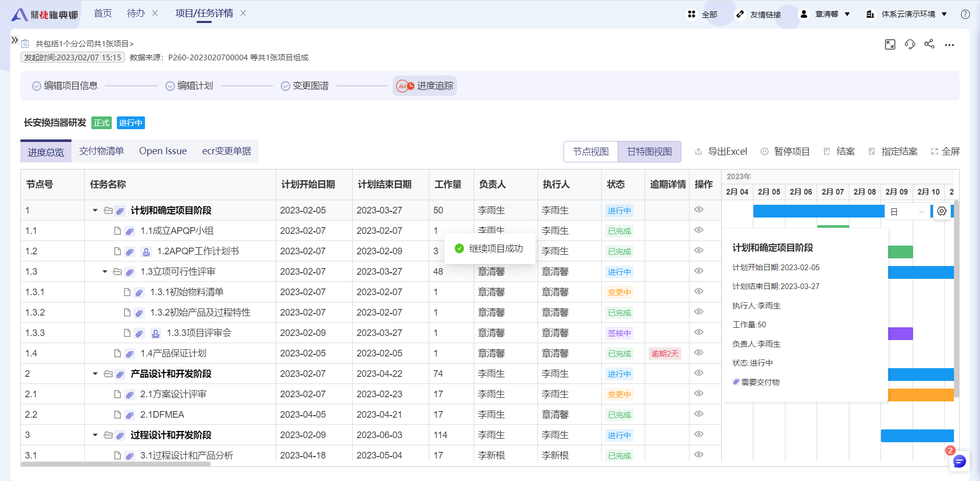
Task: Close the 项目/任务详情 tab
Action: click(243, 13)
